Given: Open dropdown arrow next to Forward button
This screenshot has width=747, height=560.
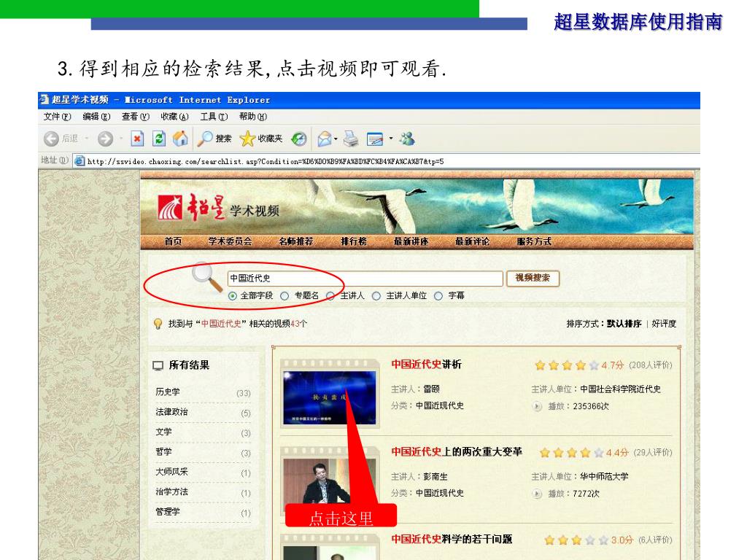Looking at the screenshot, I should point(121,139).
